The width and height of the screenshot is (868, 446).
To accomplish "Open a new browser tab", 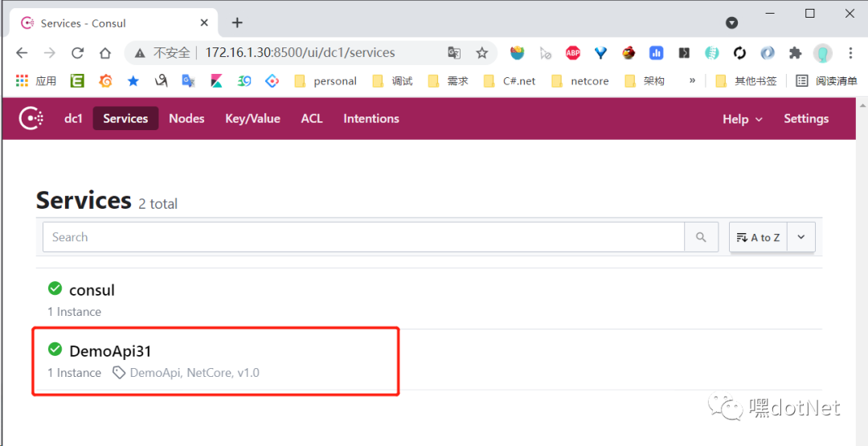I will (x=237, y=23).
